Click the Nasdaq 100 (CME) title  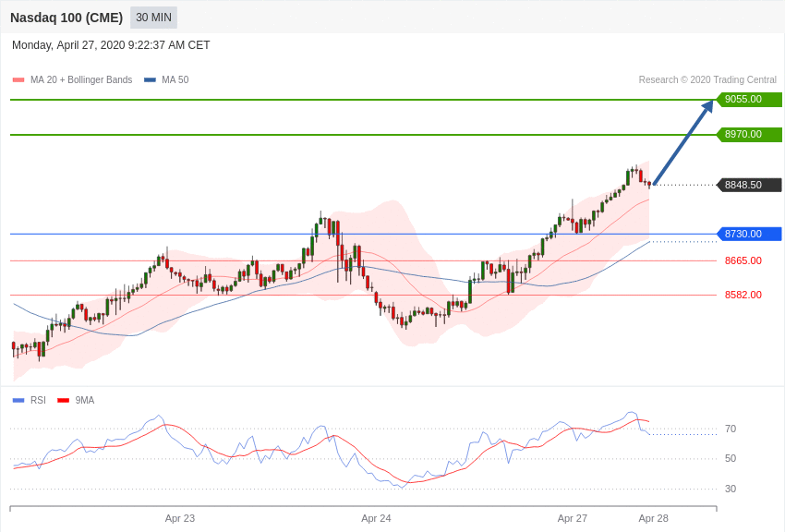coord(66,18)
